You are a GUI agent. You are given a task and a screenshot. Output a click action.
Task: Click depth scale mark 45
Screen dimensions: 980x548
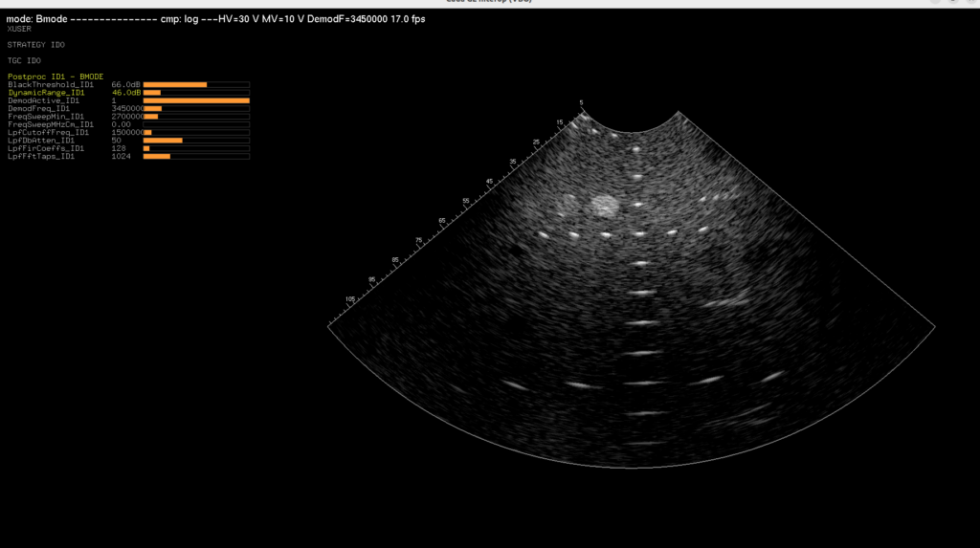[x=489, y=182]
